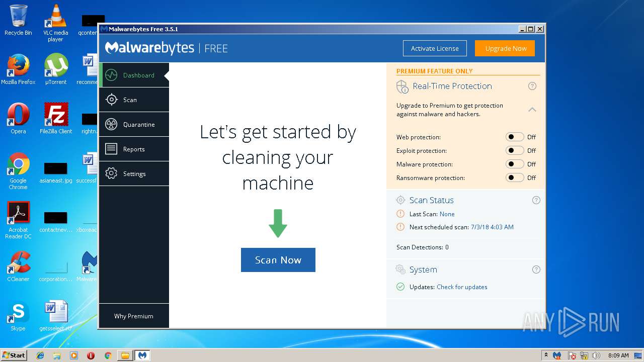This screenshot has height=362, width=644.
Task: Click the Scan Detections: 0 text
Action: [x=423, y=247]
